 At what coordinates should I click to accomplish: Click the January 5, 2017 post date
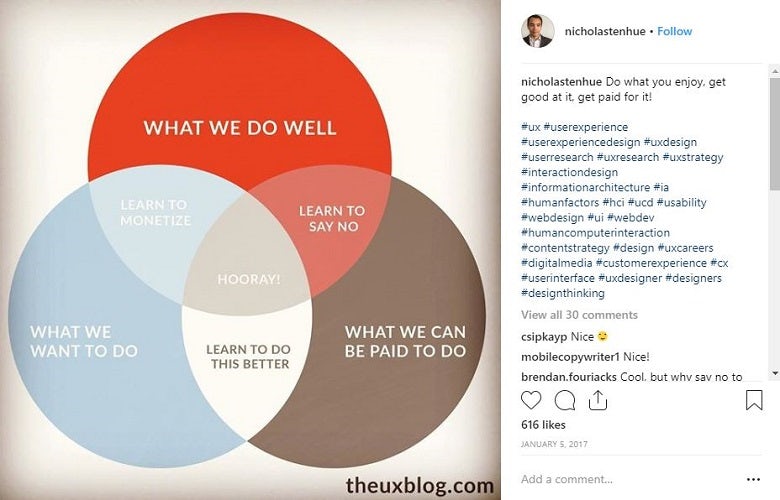tap(551, 443)
